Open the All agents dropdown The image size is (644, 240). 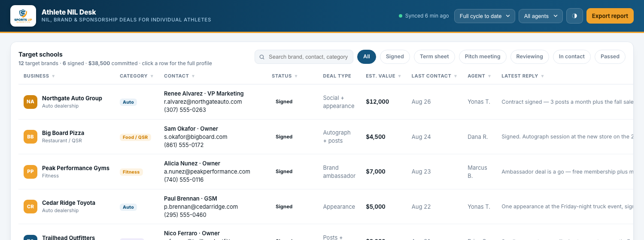click(x=541, y=16)
